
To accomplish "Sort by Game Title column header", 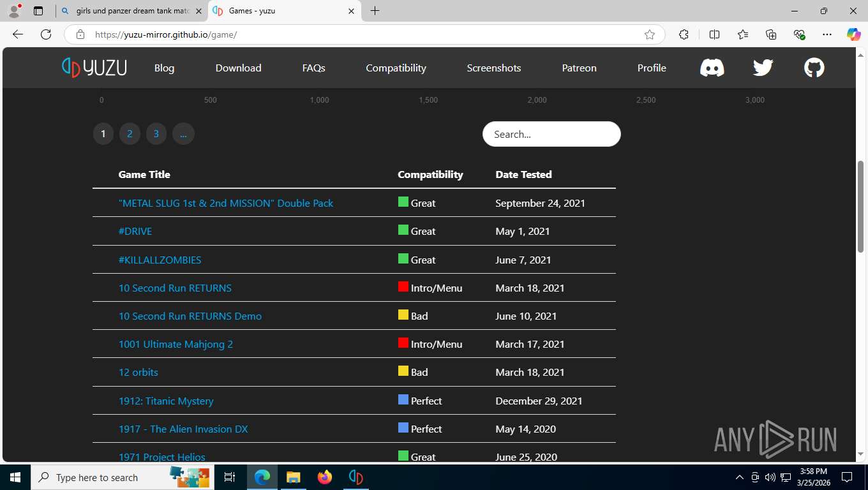I will tap(144, 174).
